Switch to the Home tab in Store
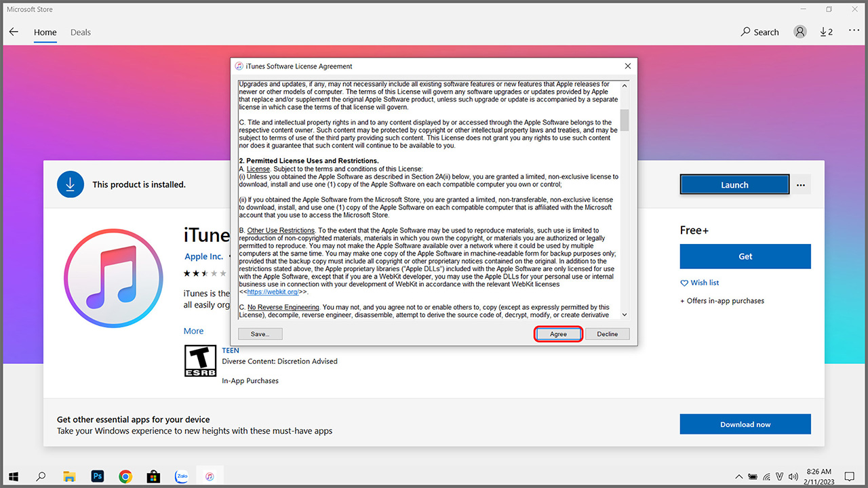Viewport: 868px width, 488px height. pos(45,33)
